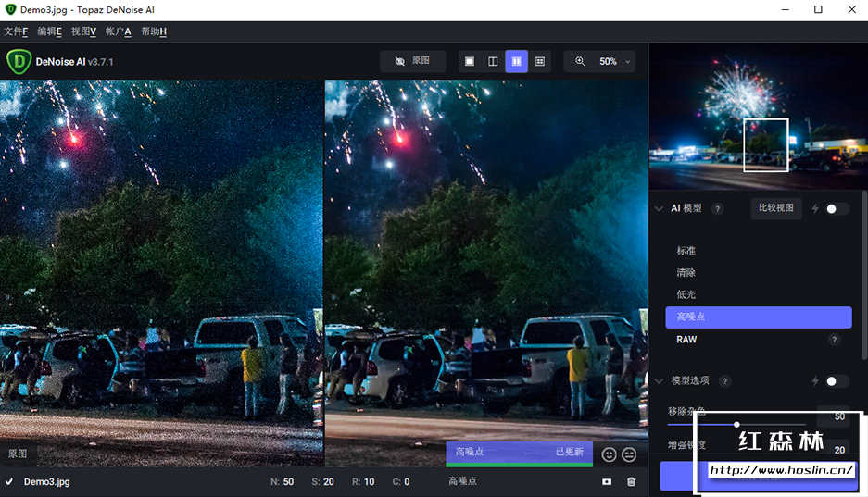Click the 移除杂色 value field 50

coord(834,416)
